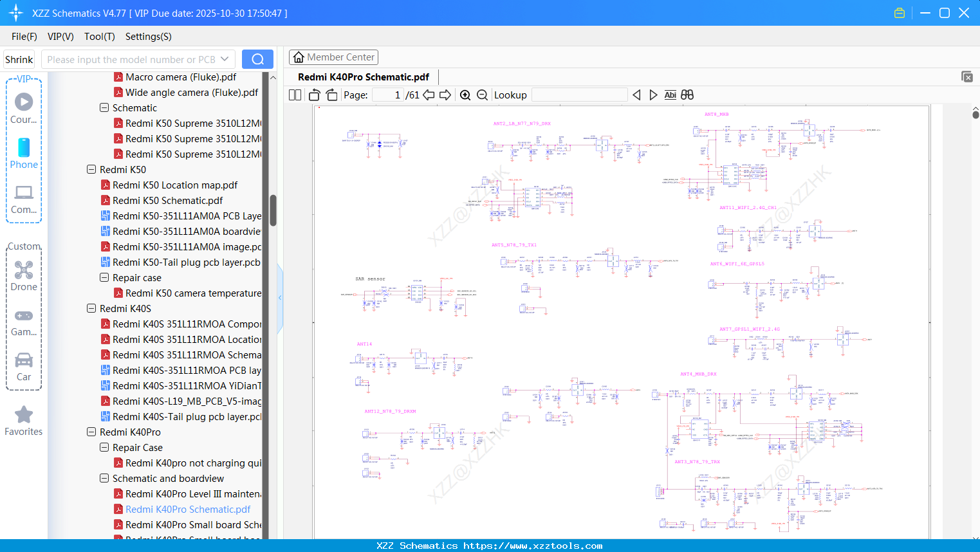This screenshot has height=552, width=980.
Task: Click the binoculars search icon
Action: (x=687, y=95)
